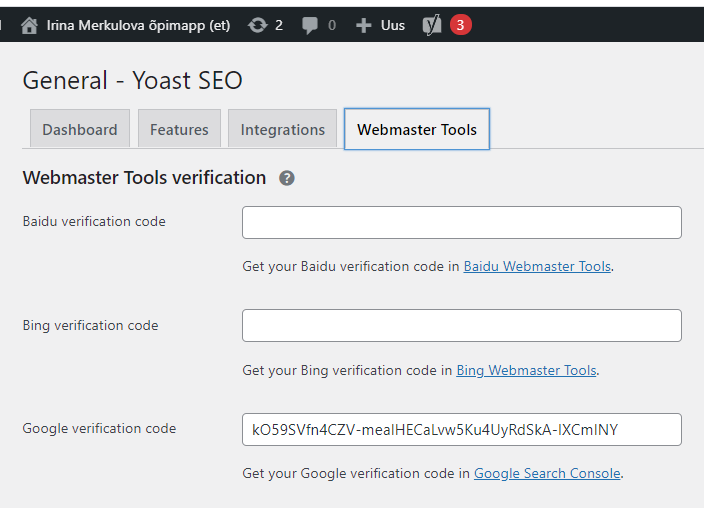Select the Webmaster Tools tab

[417, 129]
